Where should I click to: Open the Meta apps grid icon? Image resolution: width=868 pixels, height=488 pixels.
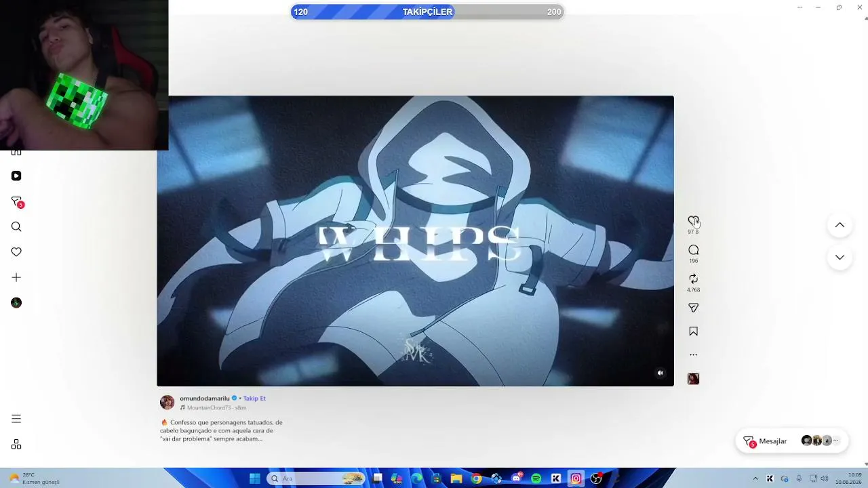click(16, 444)
